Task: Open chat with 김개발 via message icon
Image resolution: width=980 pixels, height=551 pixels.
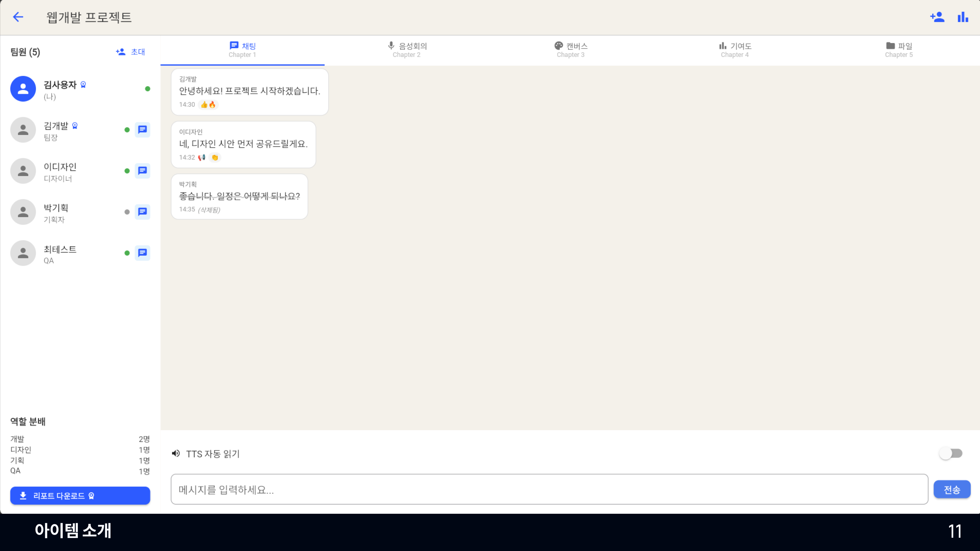Action: (x=142, y=130)
